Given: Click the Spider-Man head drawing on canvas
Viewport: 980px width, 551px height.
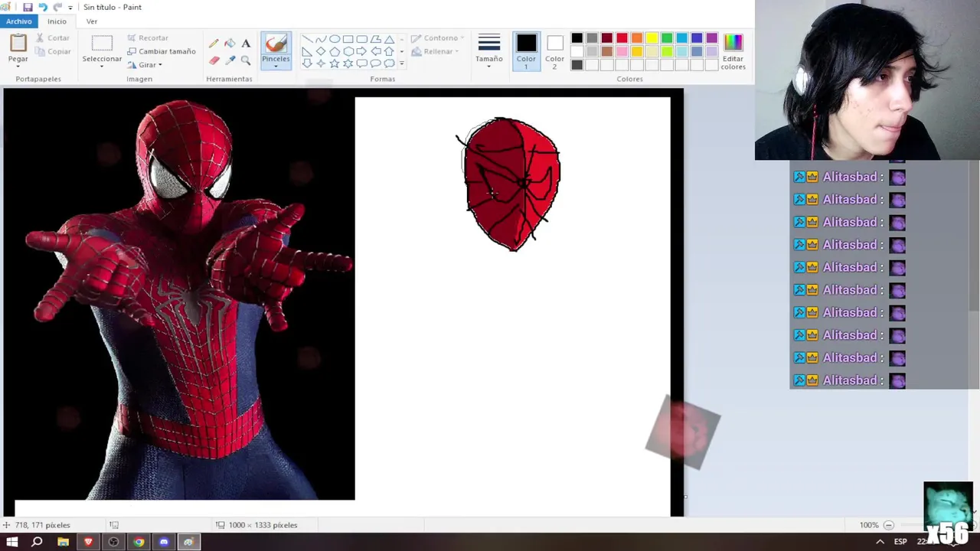Looking at the screenshot, I should [510, 184].
